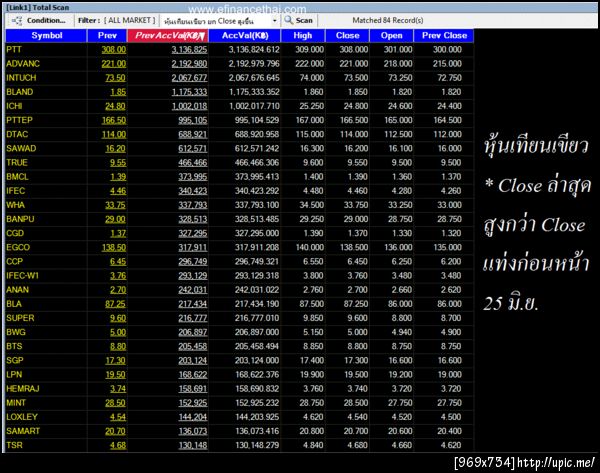
Task: Select the BLAND symbol
Action: point(20,92)
